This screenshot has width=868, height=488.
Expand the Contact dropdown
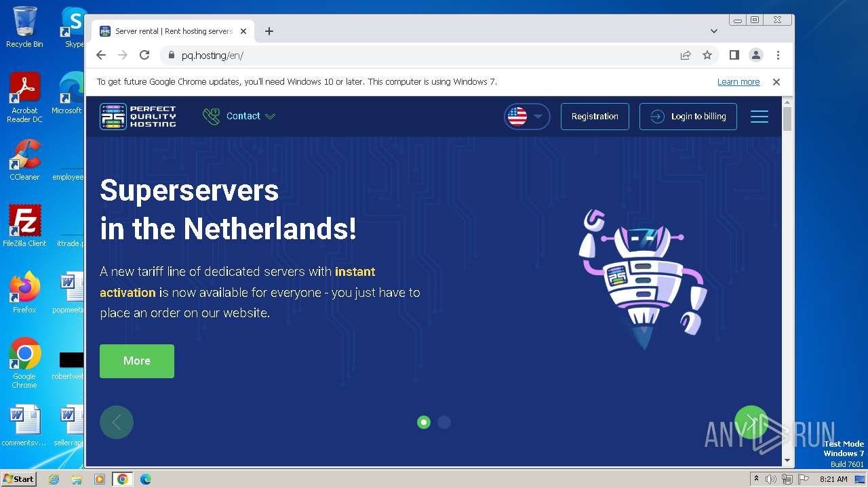(x=239, y=117)
